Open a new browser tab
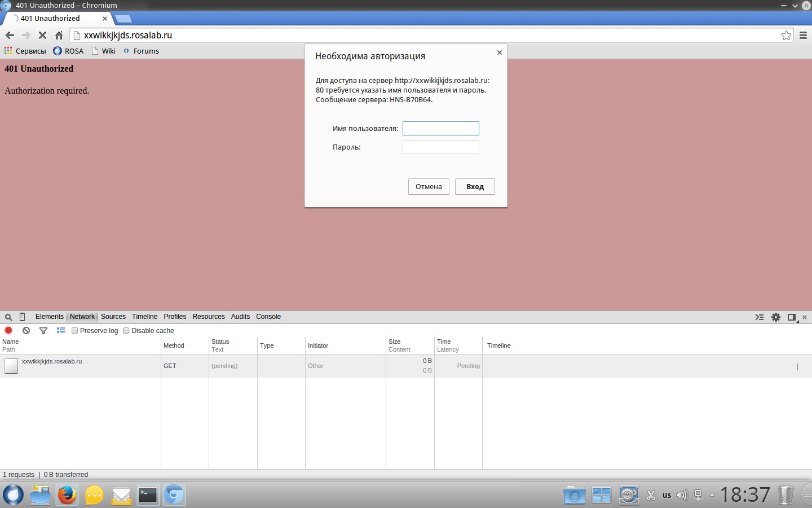This screenshot has width=812, height=508. pyautogui.click(x=123, y=19)
